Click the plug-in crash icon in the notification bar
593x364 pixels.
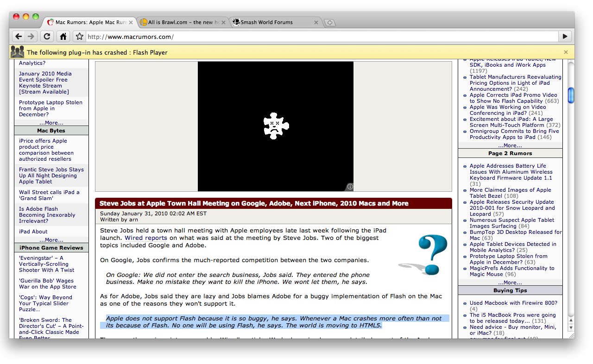(18, 52)
